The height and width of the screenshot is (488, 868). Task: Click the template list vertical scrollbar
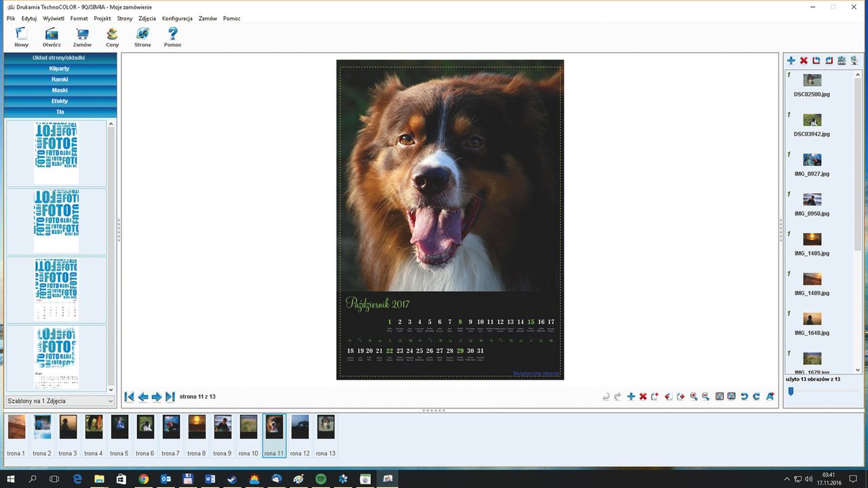click(x=111, y=256)
